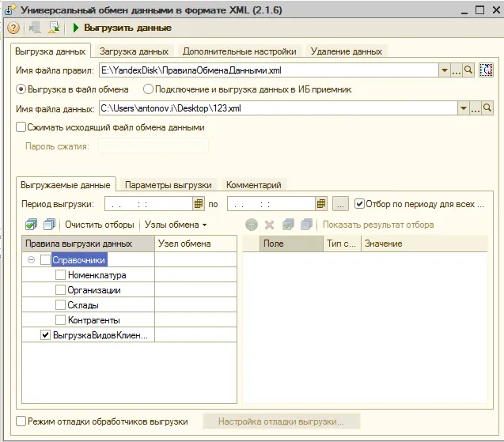Click Очистить отборы button
Image resolution: width=504 pixels, height=442 pixels.
click(100, 225)
